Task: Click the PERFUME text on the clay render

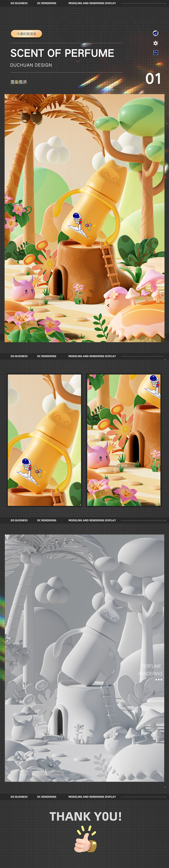Action: coord(151,666)
